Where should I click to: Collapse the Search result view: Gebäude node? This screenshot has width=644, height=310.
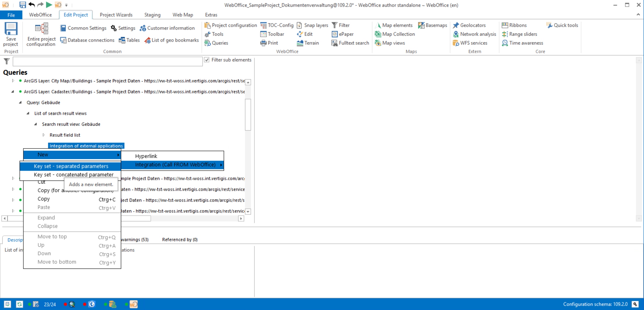coord(36,124)
